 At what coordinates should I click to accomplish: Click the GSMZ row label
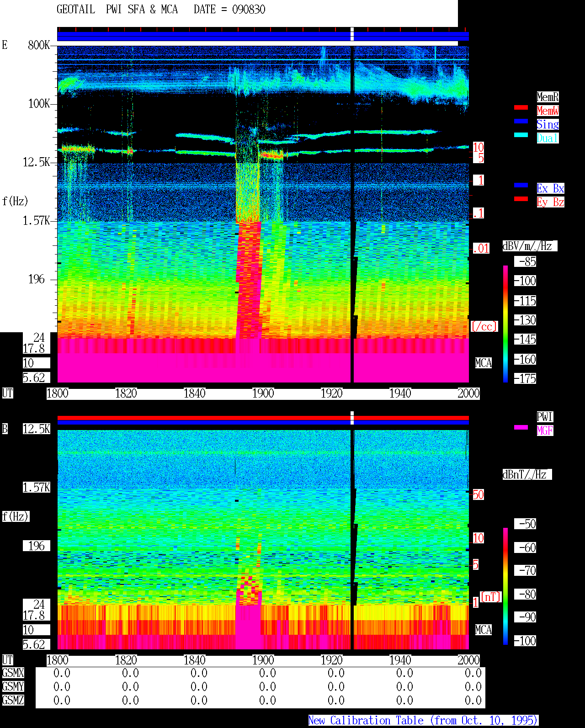tap(13, 700)
